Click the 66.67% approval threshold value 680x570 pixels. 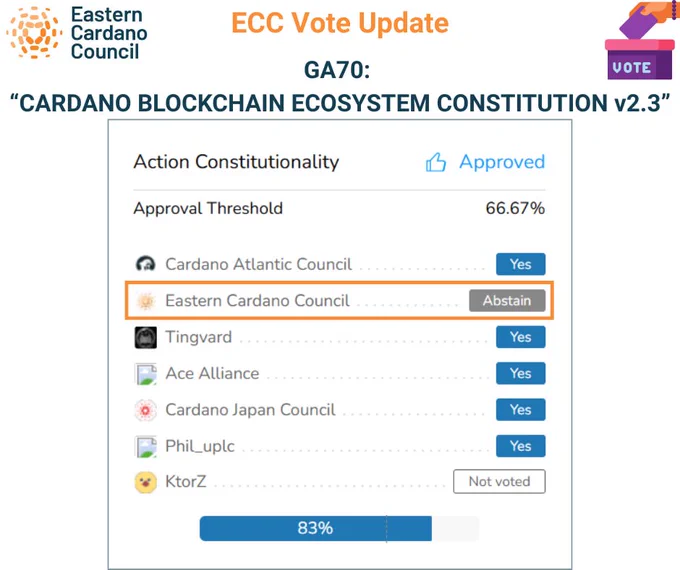[515, 208]
